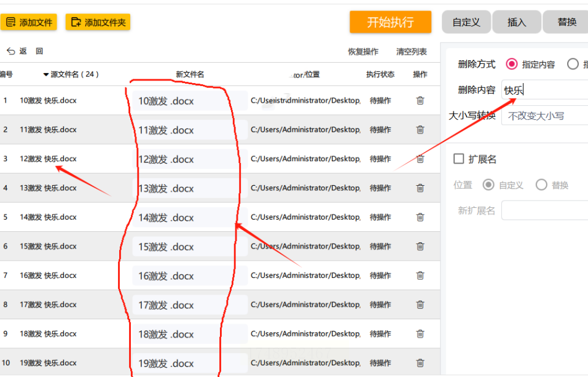The image size is (588, 377).
Task: Select the 替换 position radio button
Action: coord(541,185)
